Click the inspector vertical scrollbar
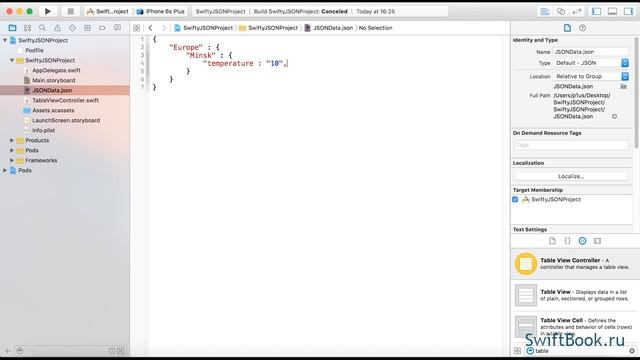 (x=636, y=93)
